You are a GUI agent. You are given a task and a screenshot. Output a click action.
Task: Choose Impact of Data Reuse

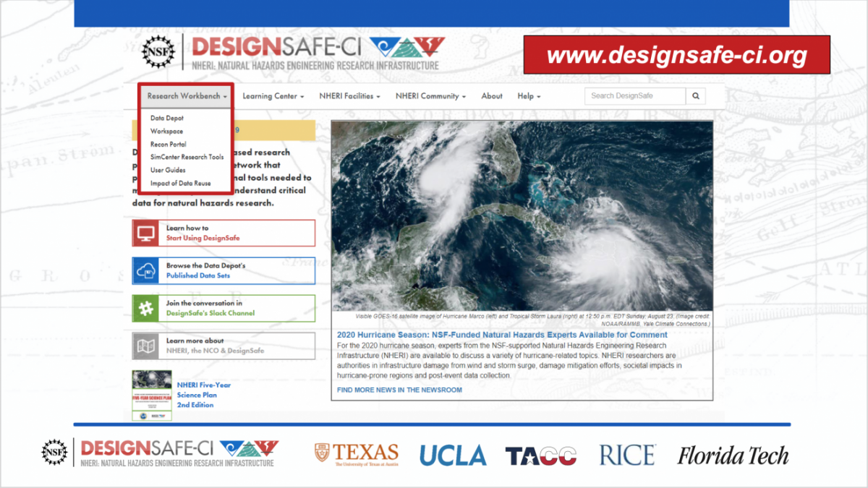point(181,183)
